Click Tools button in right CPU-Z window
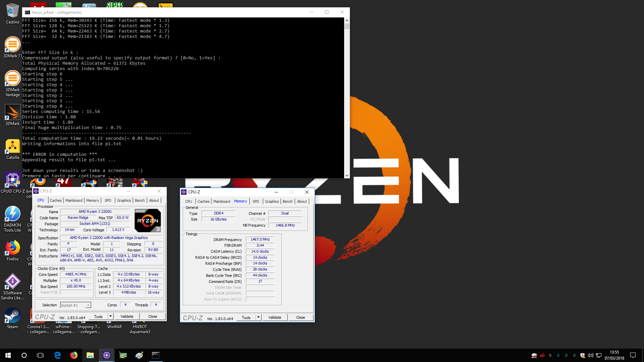The width and height of the screenshot is (644, 362). [246, 317]
